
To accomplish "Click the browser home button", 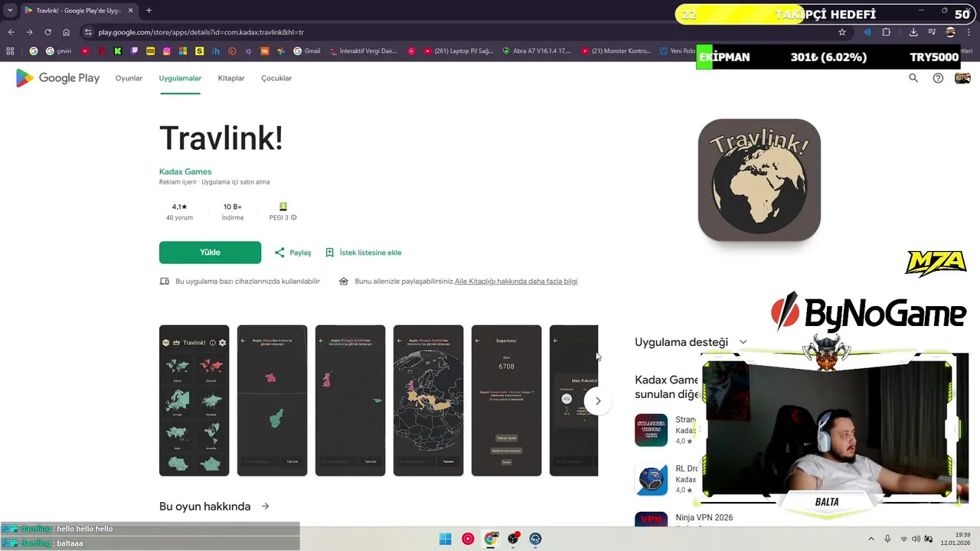I will point(66,32).
